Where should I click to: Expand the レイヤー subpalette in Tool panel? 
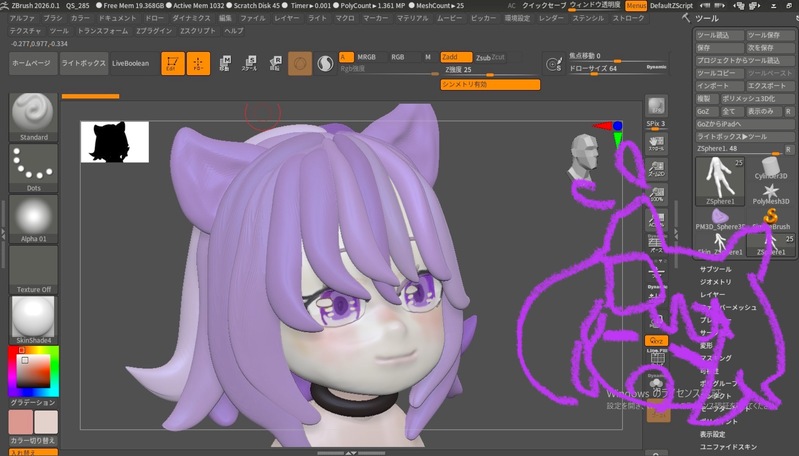(x=712, y=294)
